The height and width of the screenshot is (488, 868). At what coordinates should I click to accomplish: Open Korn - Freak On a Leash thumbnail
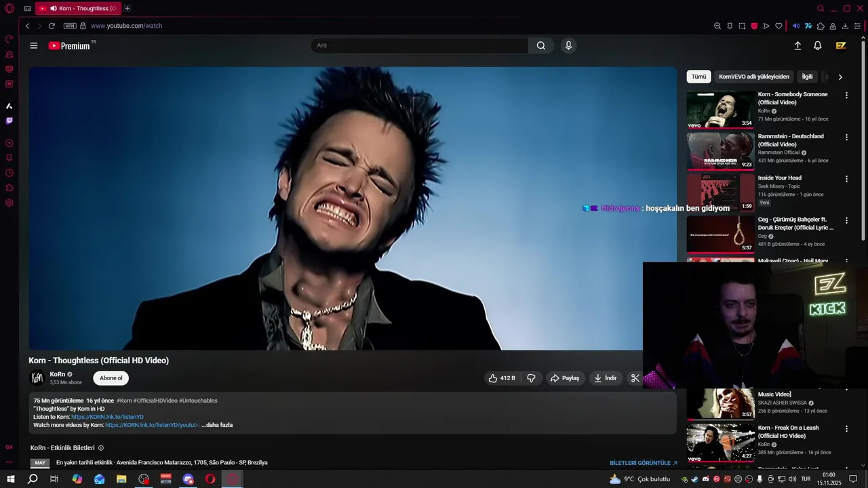[720, 443]
